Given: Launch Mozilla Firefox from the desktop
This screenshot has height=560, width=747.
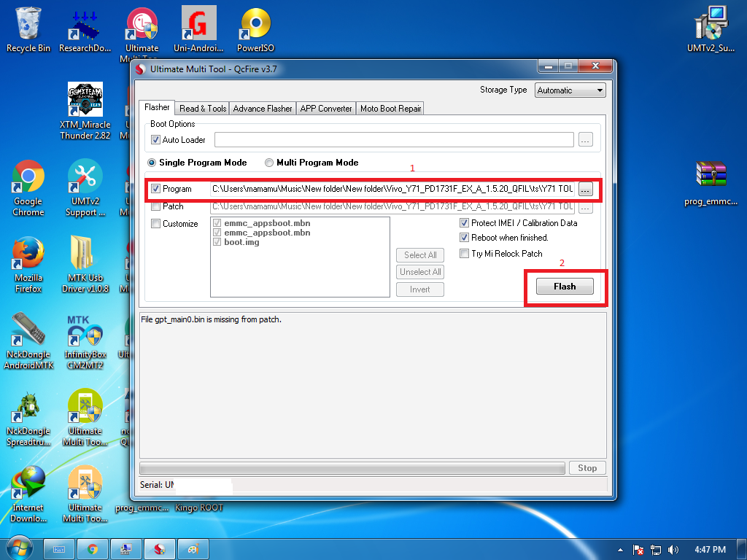Looking at the screenshot, I should pos(28,264).
